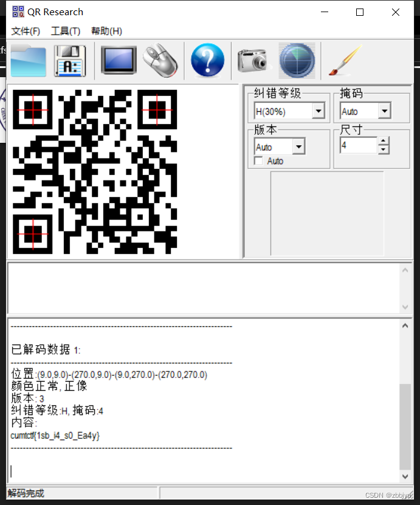Image resolution: width=420 pixels, height=505 pixels.
Task: Open the 文件(F) menu
Action: point(26,31)
